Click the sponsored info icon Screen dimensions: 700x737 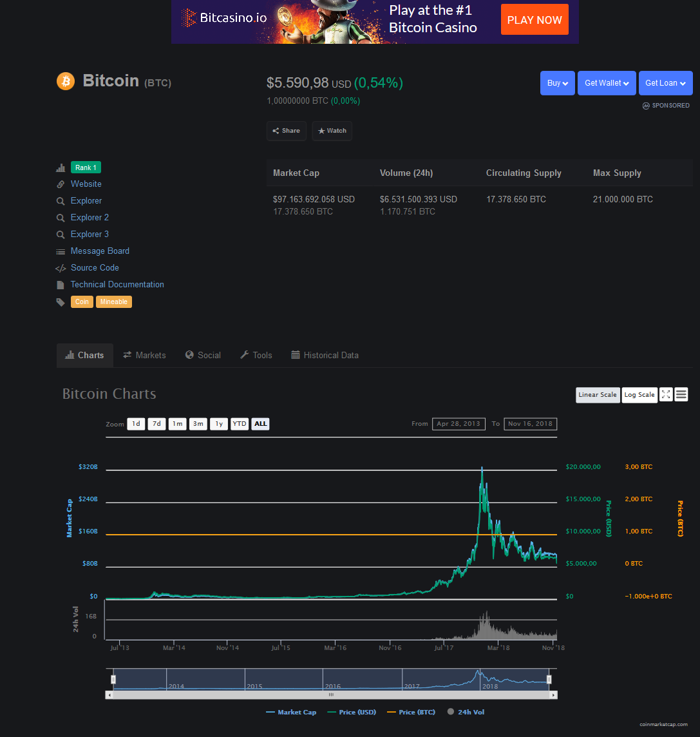[646, 106]
